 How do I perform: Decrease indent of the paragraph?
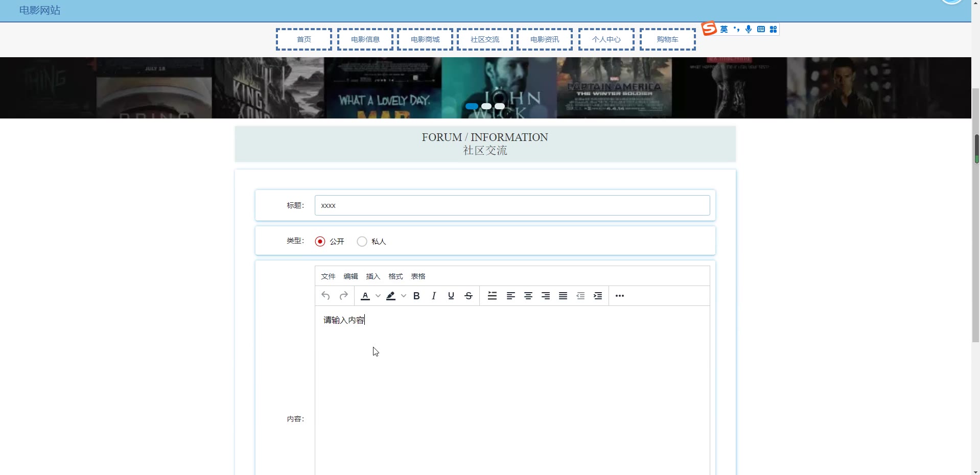click(x=580, y=296)
